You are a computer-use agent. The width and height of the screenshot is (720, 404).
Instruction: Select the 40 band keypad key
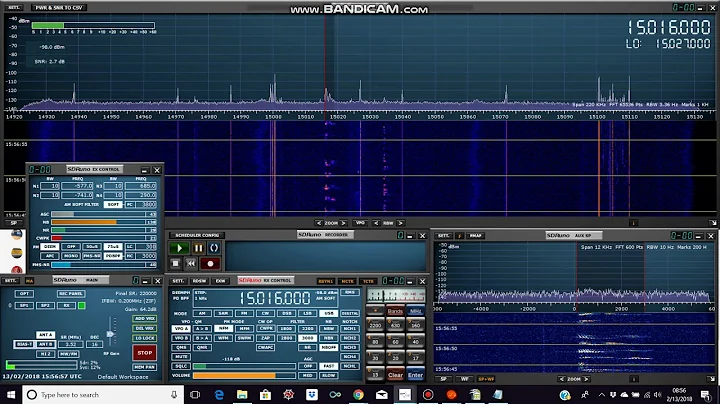click(415, 341)
